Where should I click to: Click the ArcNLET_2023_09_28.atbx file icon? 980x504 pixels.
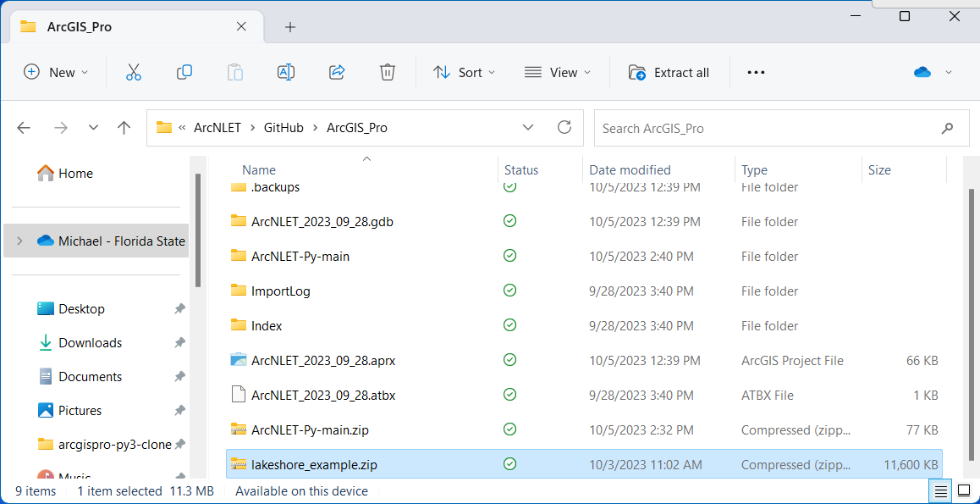point(239,396)
